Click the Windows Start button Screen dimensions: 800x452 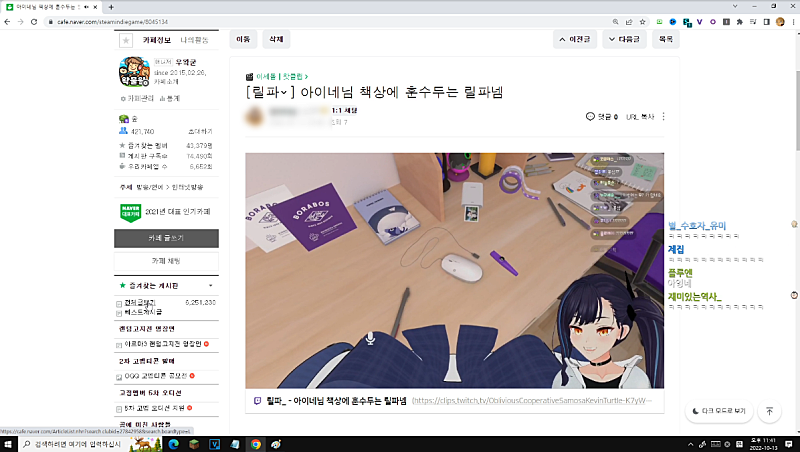(9, 444)
